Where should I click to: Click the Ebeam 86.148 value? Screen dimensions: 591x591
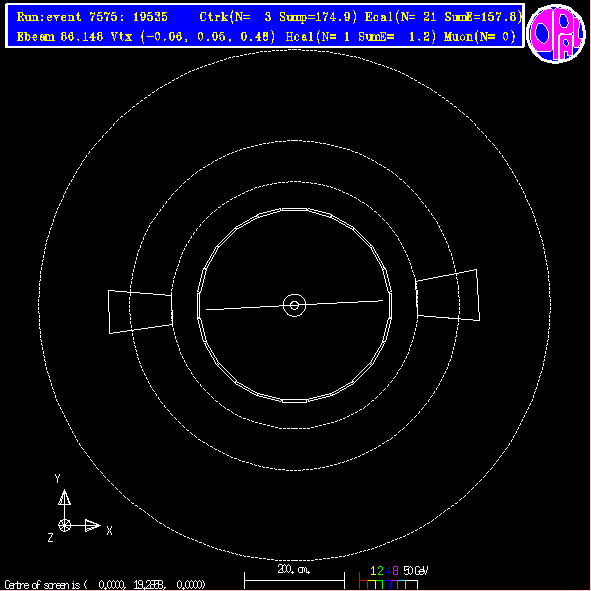click(60, 37)
